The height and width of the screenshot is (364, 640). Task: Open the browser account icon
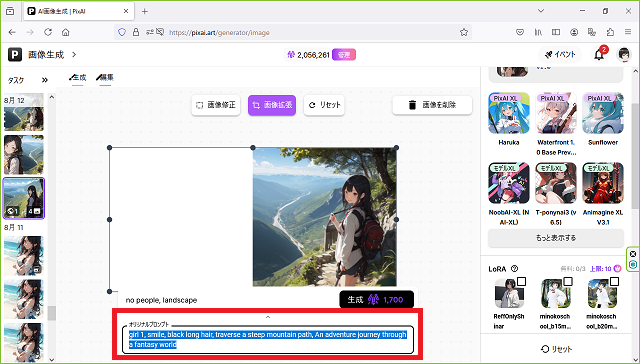[x=574, y=32]
